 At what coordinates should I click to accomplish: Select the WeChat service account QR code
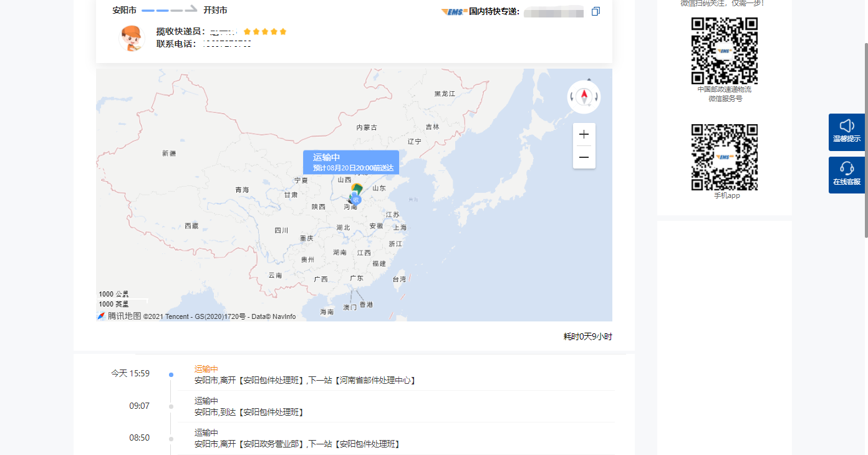pyautogui.click(x=724, y=51)
